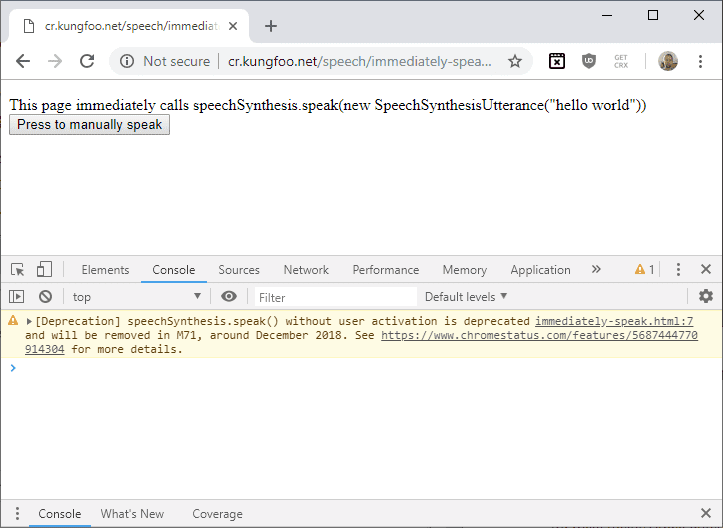Select the Console drawer tab

click(59, 514)
